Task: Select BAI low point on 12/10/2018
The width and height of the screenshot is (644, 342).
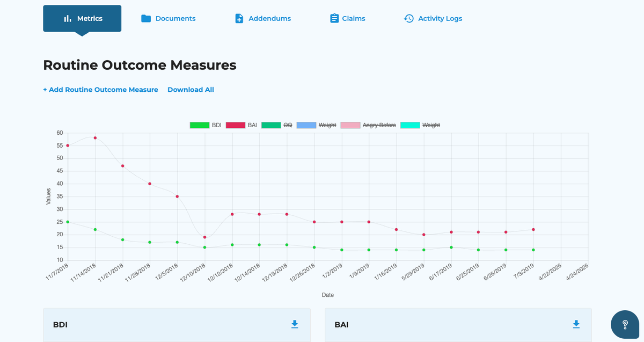Action: click(x=204, y=237)
